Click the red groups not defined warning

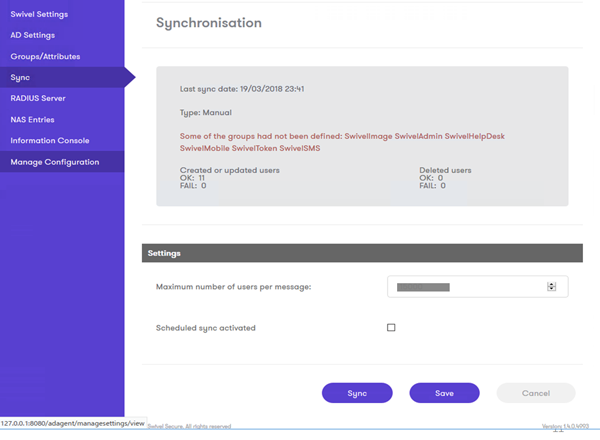click(x=342, y=142)
